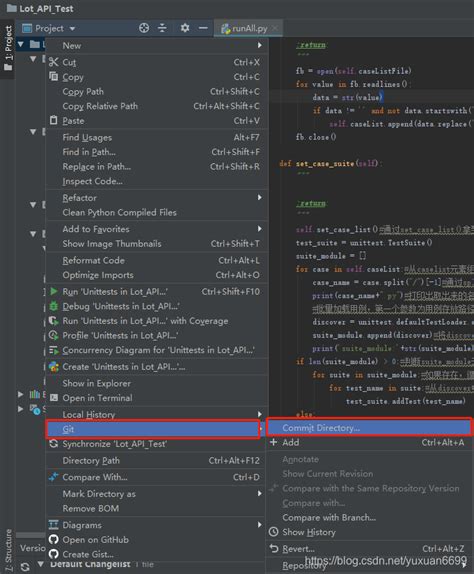Select Remove BOM entry
The image size is (474, 574).
click(x=157, y=508)
